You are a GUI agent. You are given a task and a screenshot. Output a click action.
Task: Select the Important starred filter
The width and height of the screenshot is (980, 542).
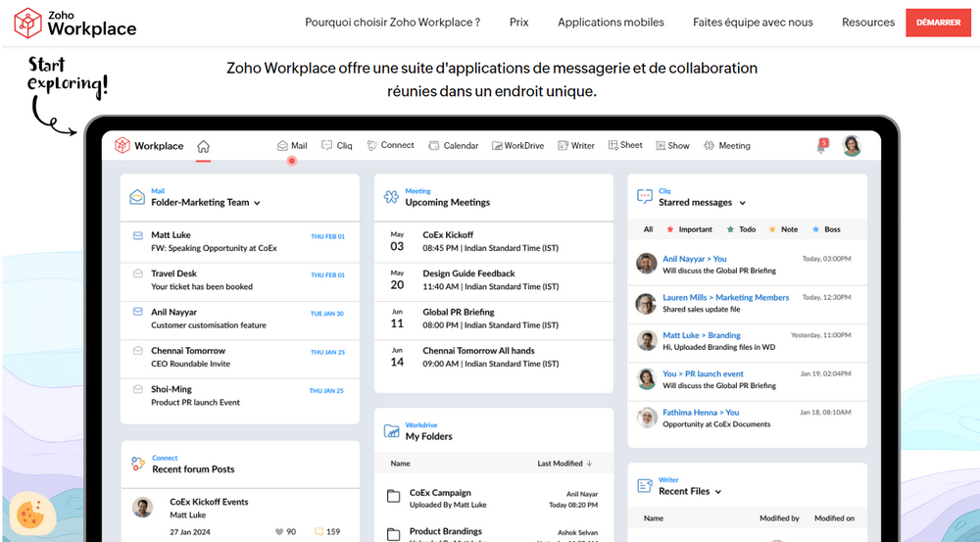(689, 229)
